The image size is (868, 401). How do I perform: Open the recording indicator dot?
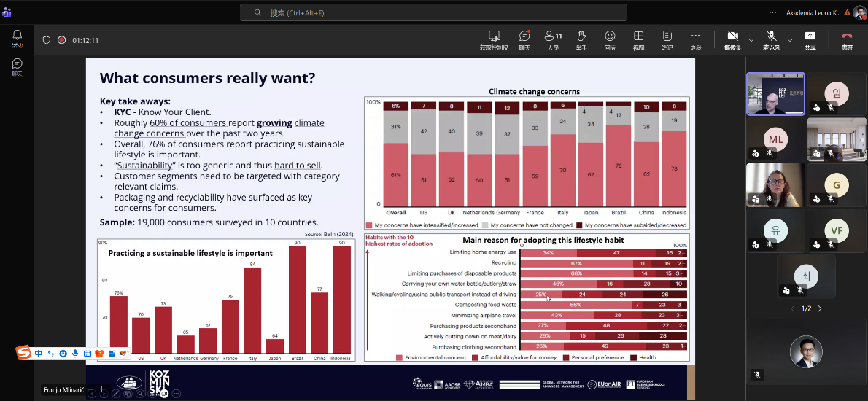(61, 40)
